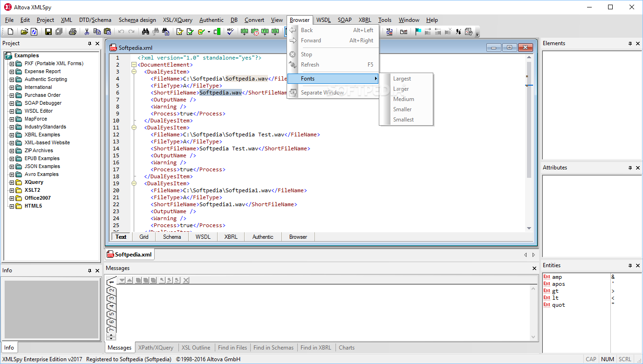Expand the ZIP Archives folder
The height and width of the screenshot is (364, 643).
point(12,151)
